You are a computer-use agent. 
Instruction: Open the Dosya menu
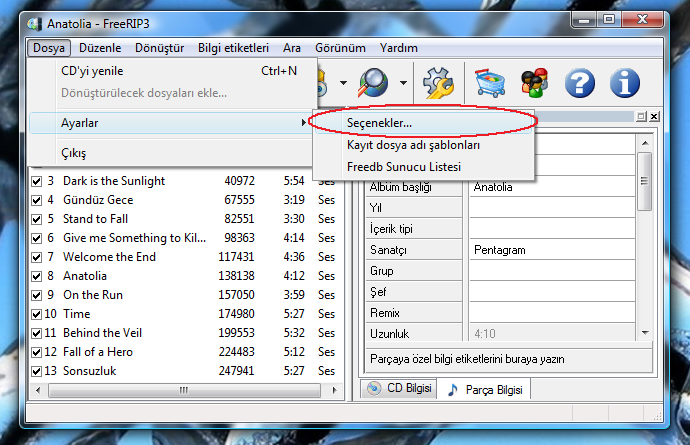point(49,48)
